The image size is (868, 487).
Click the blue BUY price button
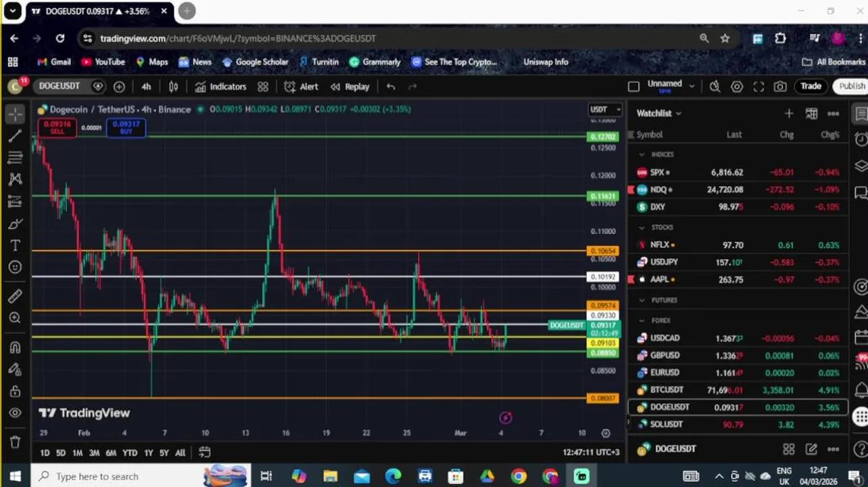pos(126,127)
